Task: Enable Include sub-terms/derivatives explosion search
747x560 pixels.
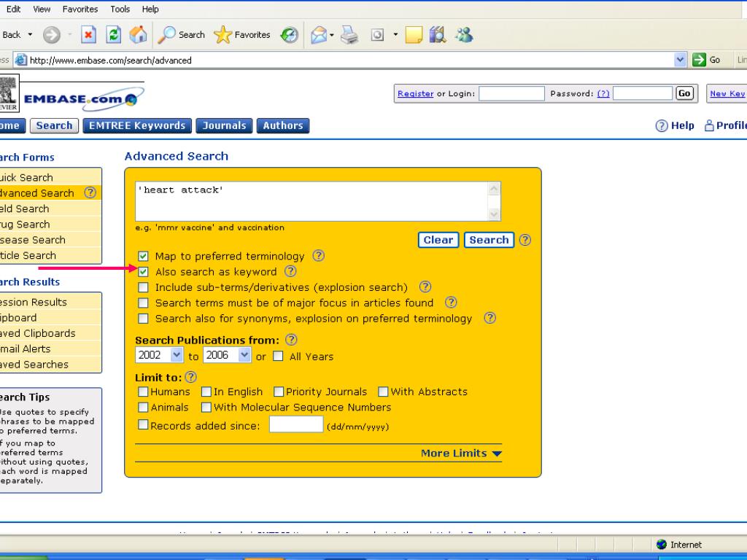Action: (143, 287)
